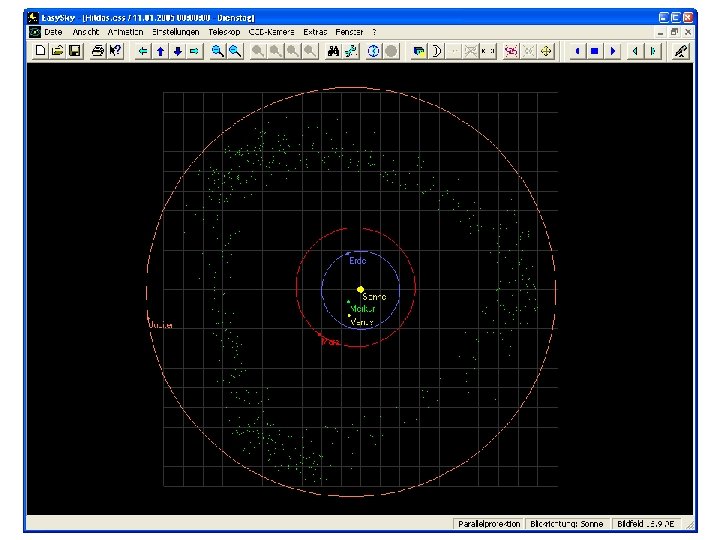Stop the animation with square button
720x540 pixels.
(594, 50)
